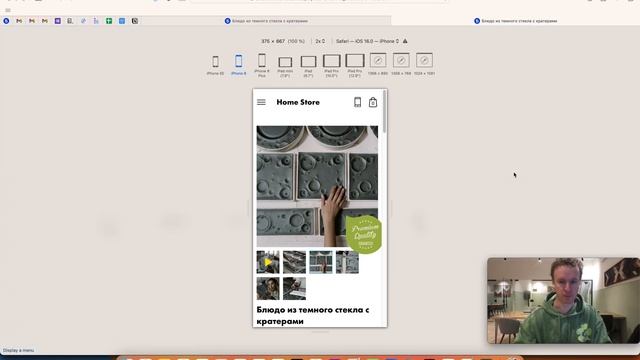Select the iPhone 8 Plus device preset
640x360 pixels.
point(262,65)
